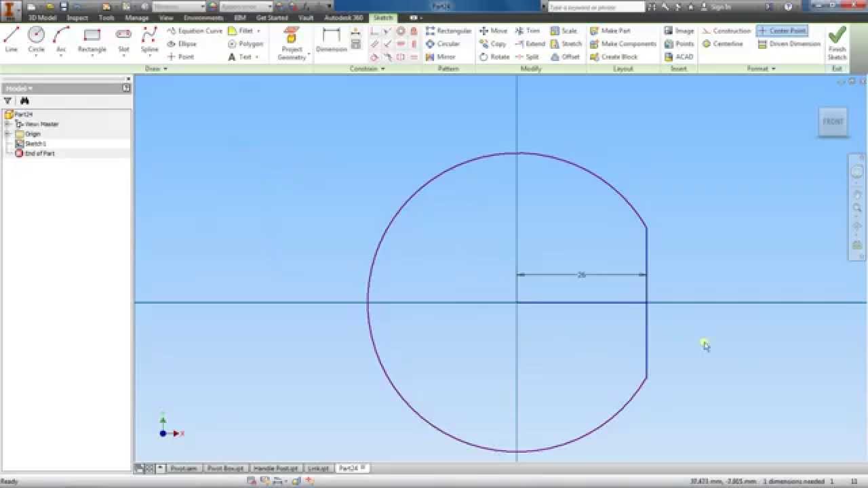868x488 pixels.
Task: Activate the Copy tool
Action: (x=492, y=43)
